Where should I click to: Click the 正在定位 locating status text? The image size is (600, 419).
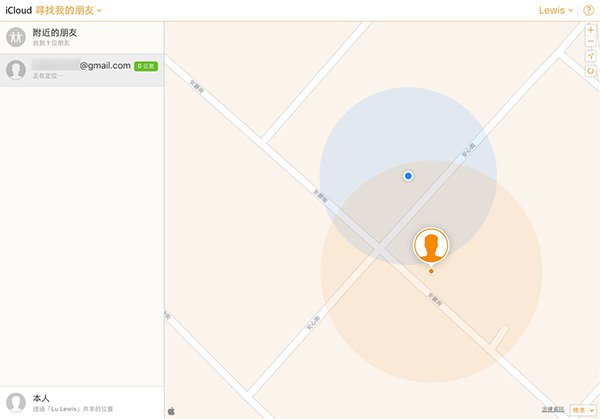tap(48, 76)
